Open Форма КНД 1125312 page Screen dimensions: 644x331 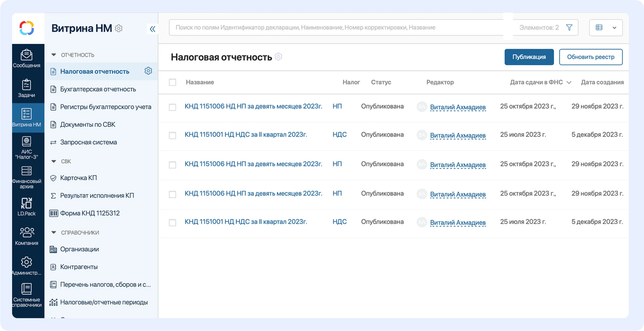click(x=90, y=213)
